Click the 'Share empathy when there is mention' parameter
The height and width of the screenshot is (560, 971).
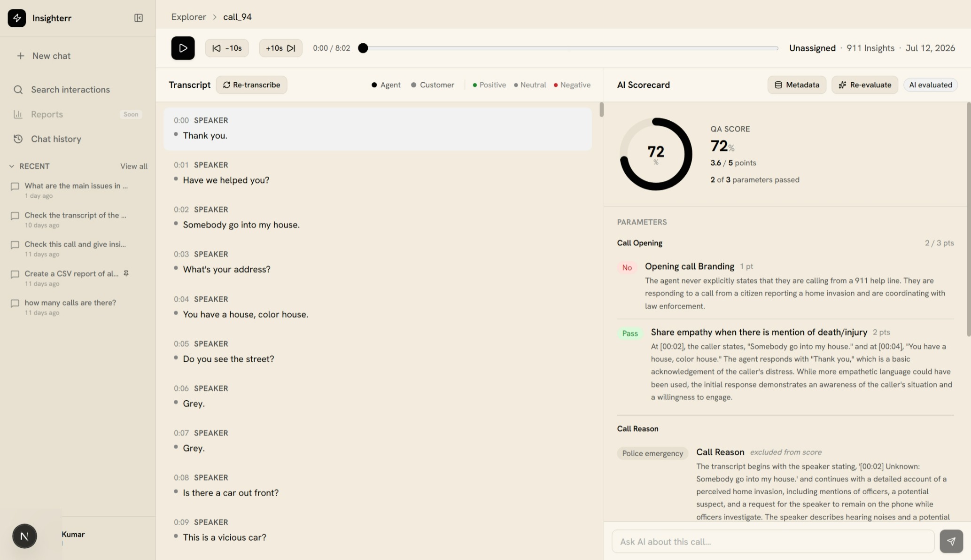(759, 332)
